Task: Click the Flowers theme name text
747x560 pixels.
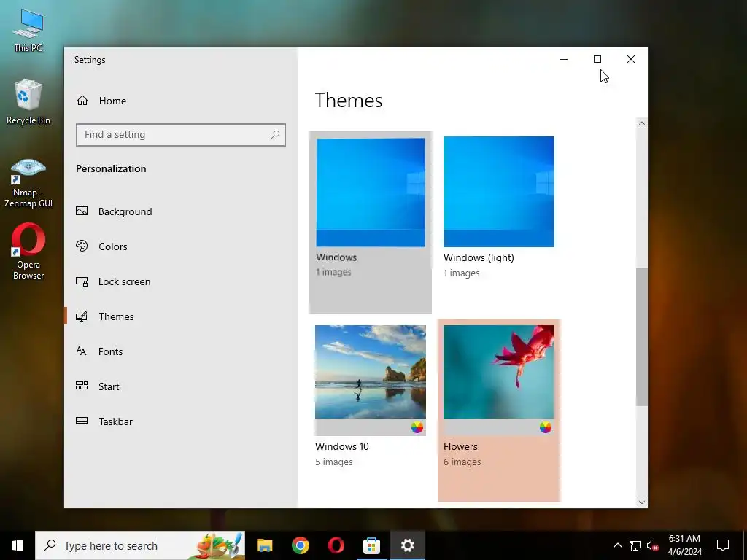Action: pos(460,447)
